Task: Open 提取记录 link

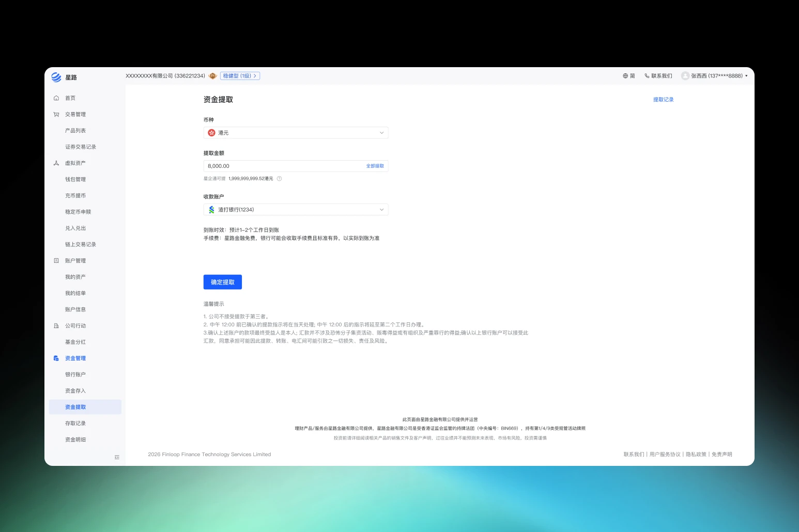Action: 664,100
